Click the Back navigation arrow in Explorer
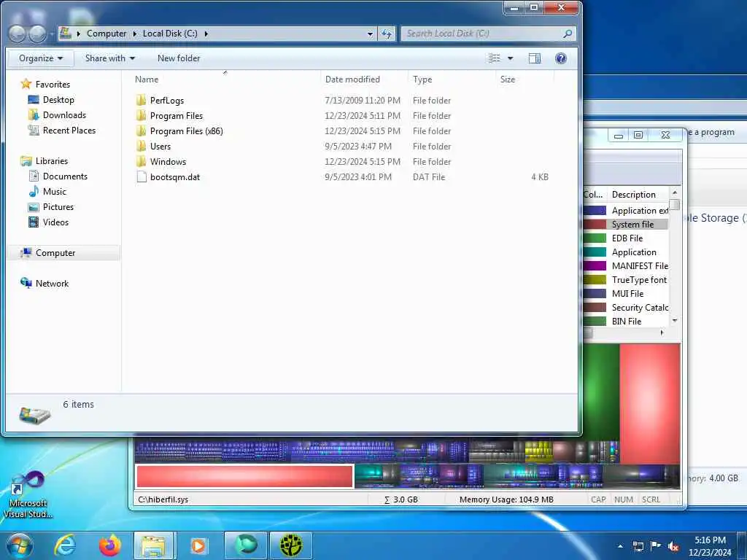This screenshot has width=747, height=560. (18, 34)
